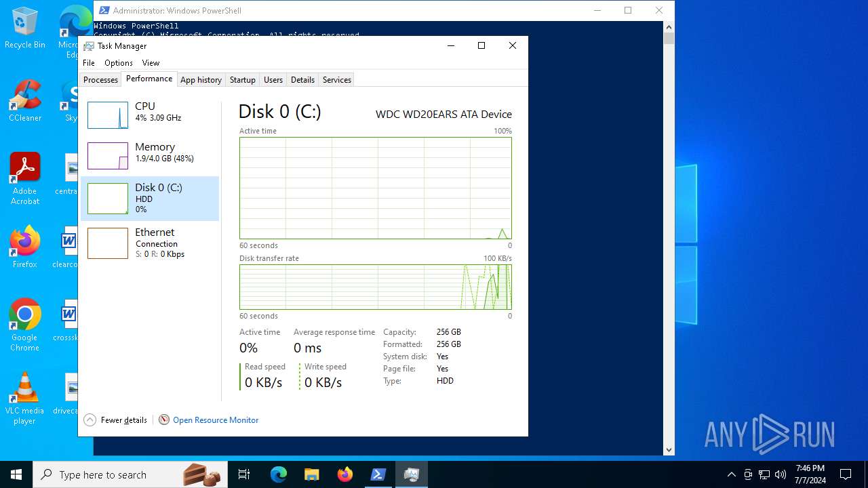Click the Write speed 0 KB/s value

[x=323, y=383]
